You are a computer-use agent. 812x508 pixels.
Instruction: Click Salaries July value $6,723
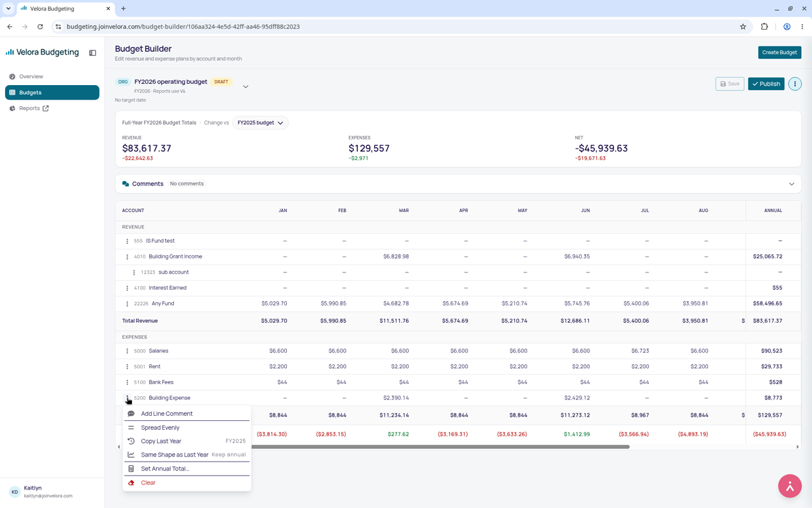point(640,351)
